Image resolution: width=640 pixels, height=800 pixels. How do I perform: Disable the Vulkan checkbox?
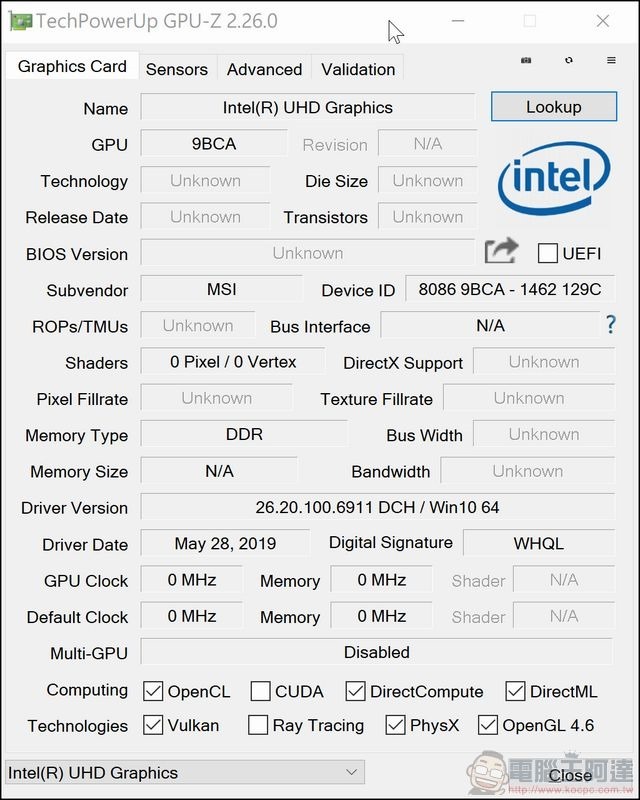152,725
